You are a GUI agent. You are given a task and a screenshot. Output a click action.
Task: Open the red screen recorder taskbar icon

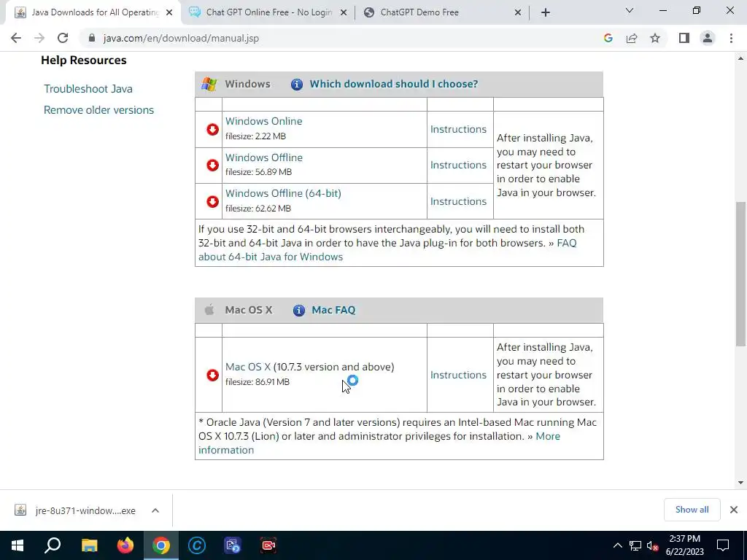pos(268,545)
